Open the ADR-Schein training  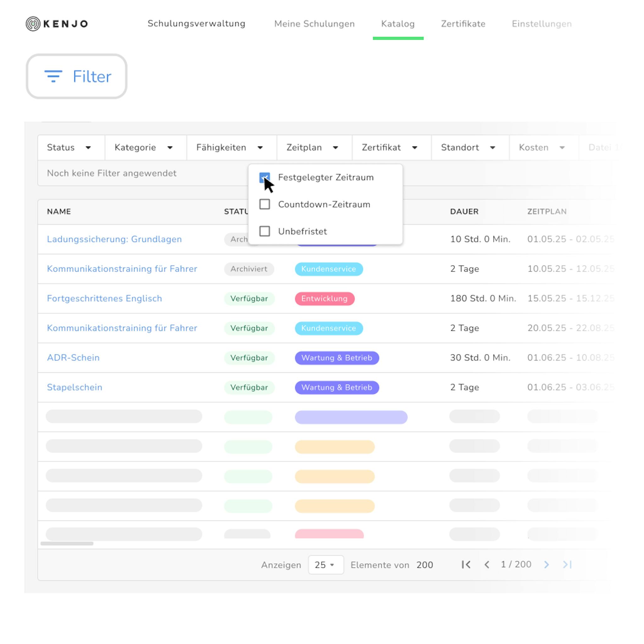click(x=73, y=358)
